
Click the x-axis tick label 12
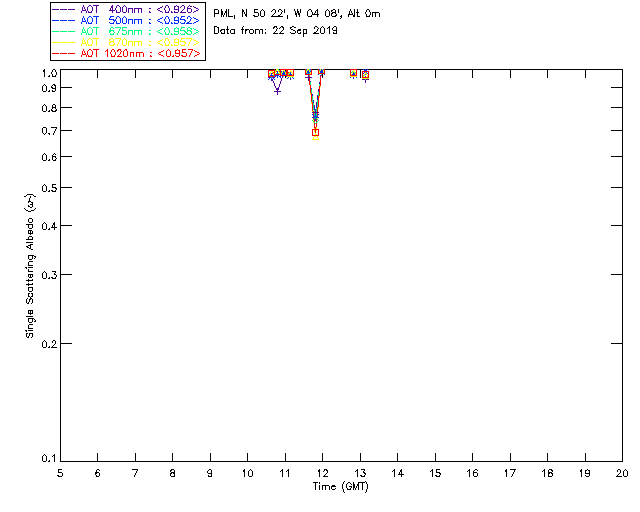click(x=322, y=473)
